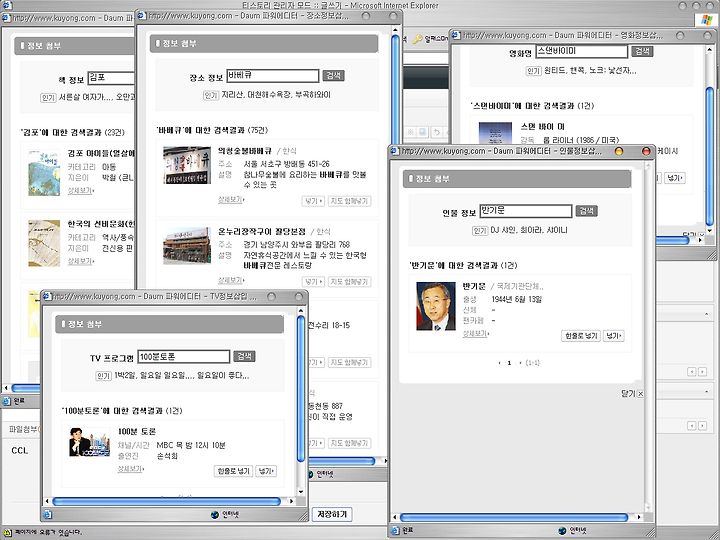The width and height of the screenshot is (720, 540).
Task: Focus the 인물 정보 input containing 반기문
Action: click(526, 211)
